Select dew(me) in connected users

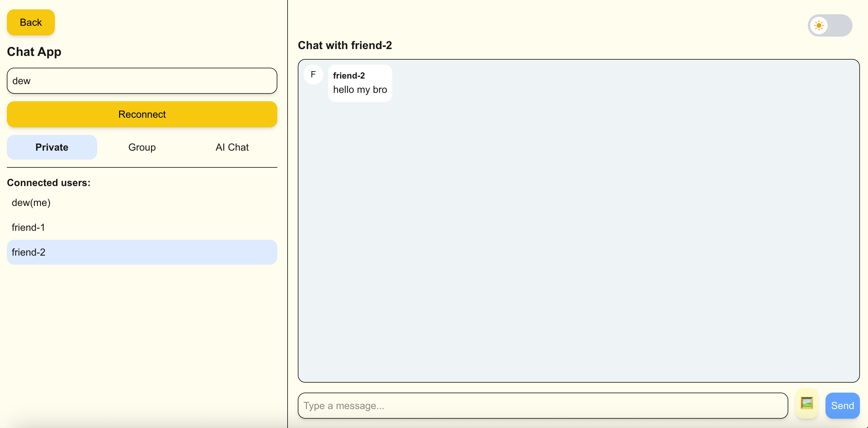[31, 203]
